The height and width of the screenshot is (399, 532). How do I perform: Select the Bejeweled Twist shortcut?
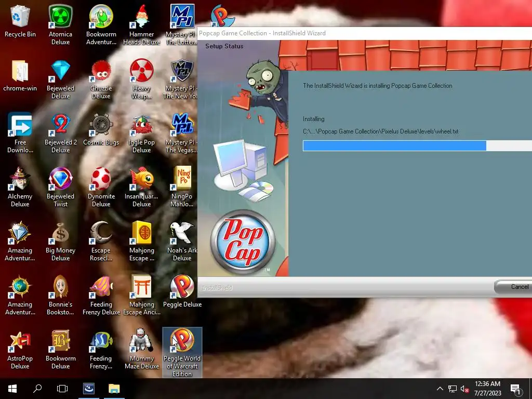coord(60,187)
